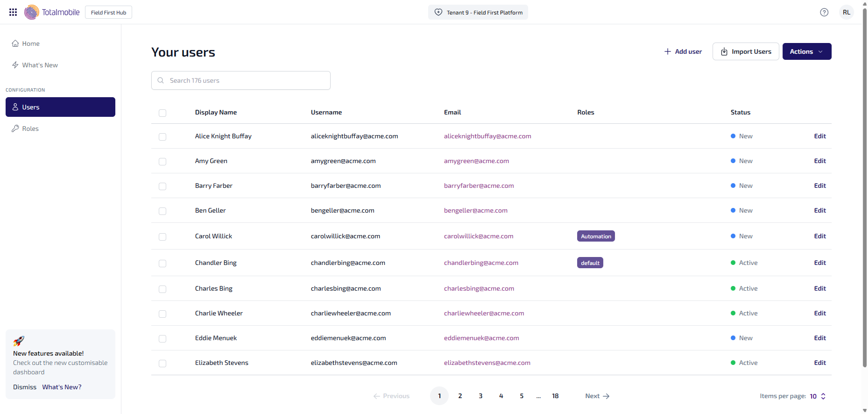This screenshot has width=868, height=414.
Task: Change items per page dropdown
Action: pos(818,396)
